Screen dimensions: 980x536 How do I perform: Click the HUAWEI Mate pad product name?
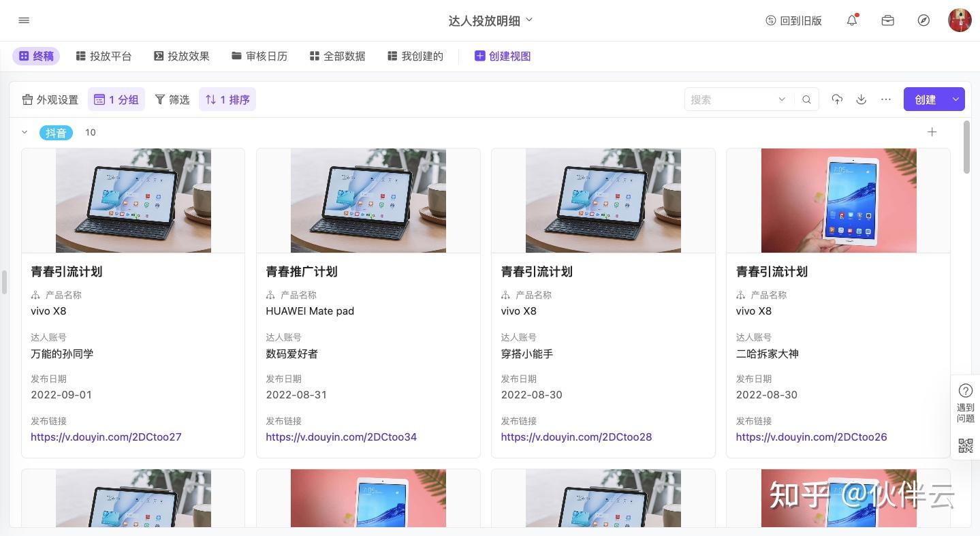point(310,311)
